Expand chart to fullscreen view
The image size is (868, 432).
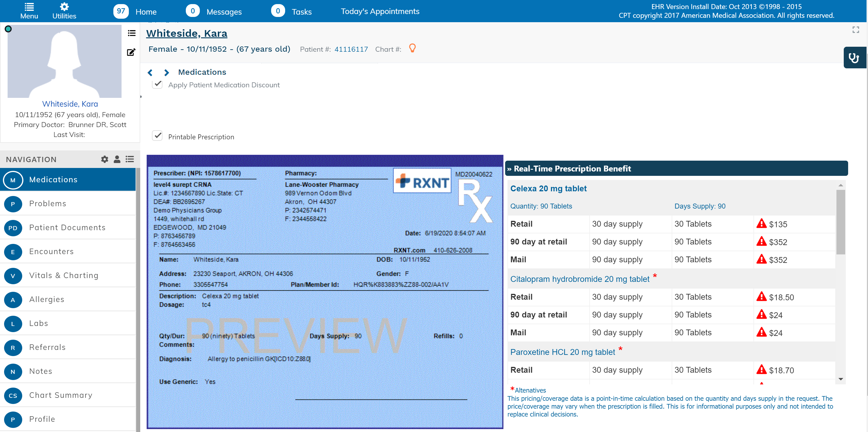tap(855, 30)
